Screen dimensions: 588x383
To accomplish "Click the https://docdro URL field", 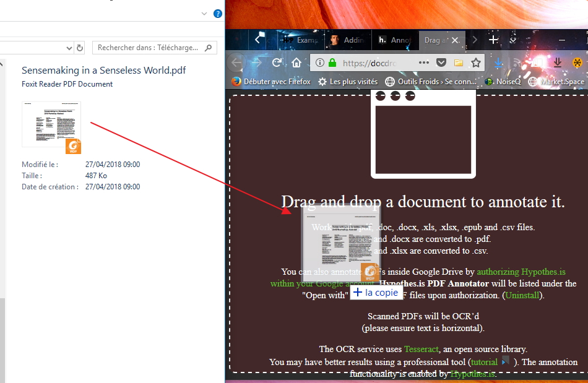I will 370,63.
